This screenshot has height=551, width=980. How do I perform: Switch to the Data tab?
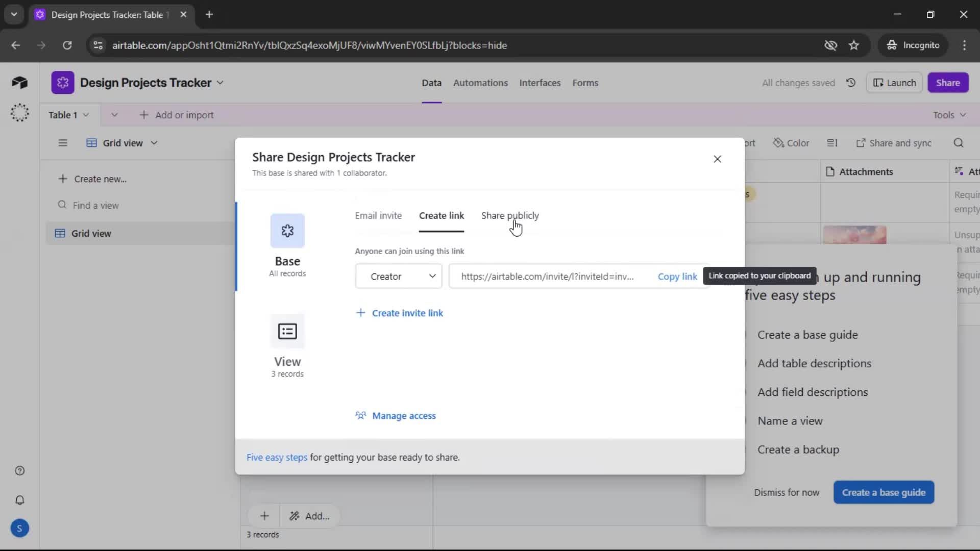pos(431,83)
